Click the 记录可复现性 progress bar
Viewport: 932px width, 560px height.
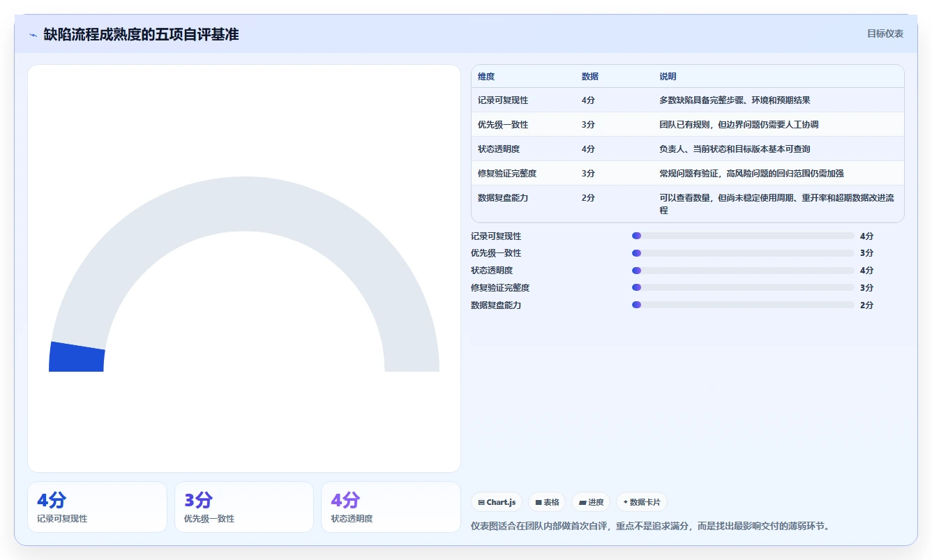point(743,236)
